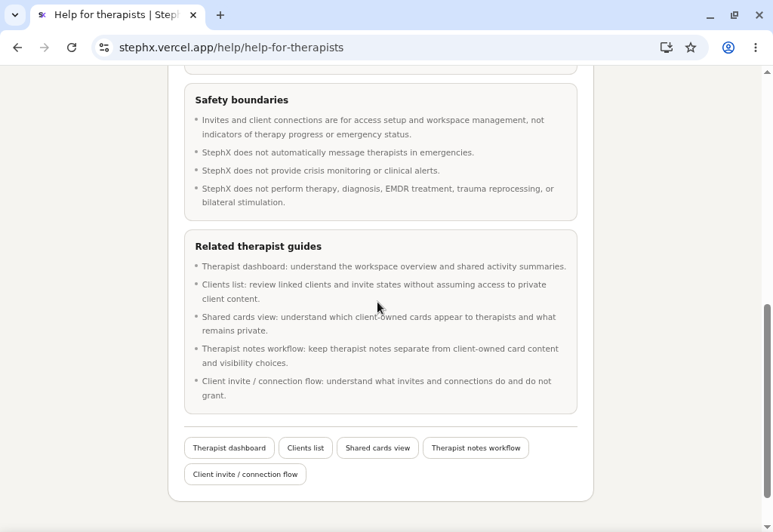Click the forward navigation arrow
This screenshot has width=773, height=532.
[45, 48]
